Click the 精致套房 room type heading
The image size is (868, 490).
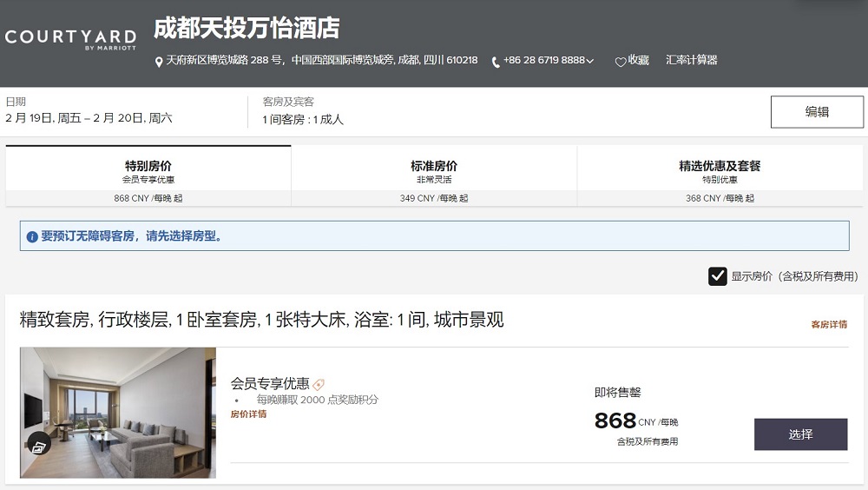coord(261,320)
